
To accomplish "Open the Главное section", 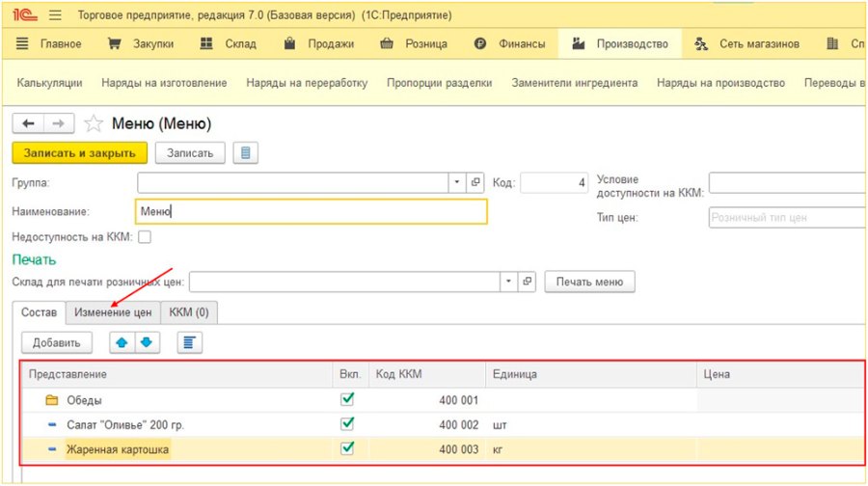I will (x=49, y=43).
